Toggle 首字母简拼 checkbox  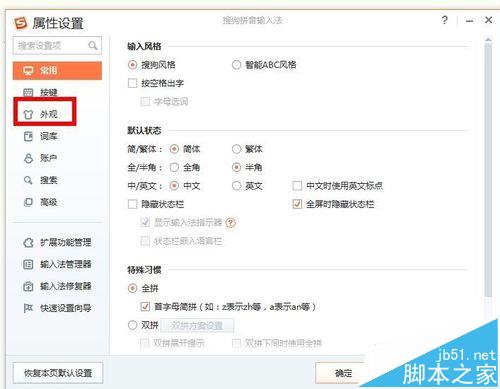coord(145,307)
